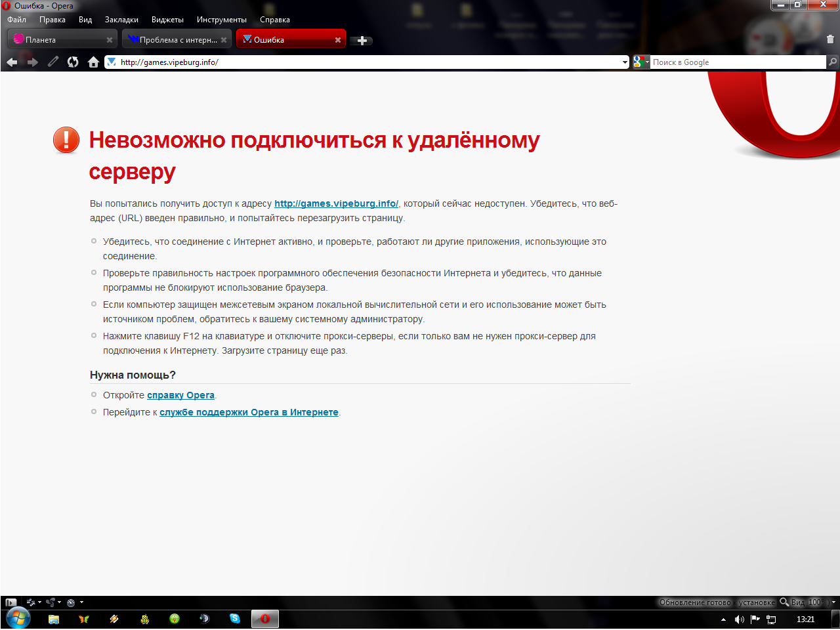Follow the http://games.vipeburg.info/ link
Viewport: 840px width, 630px height.
[x=336, y=203]
